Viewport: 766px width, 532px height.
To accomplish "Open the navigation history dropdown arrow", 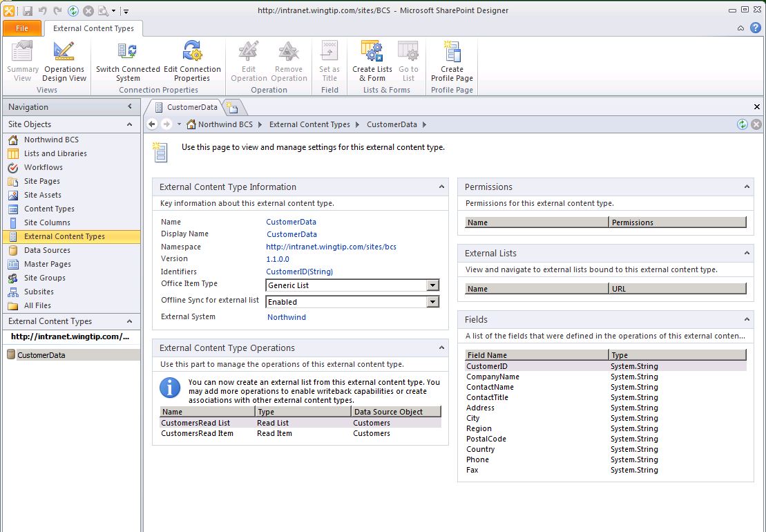I will coord(179,124).
